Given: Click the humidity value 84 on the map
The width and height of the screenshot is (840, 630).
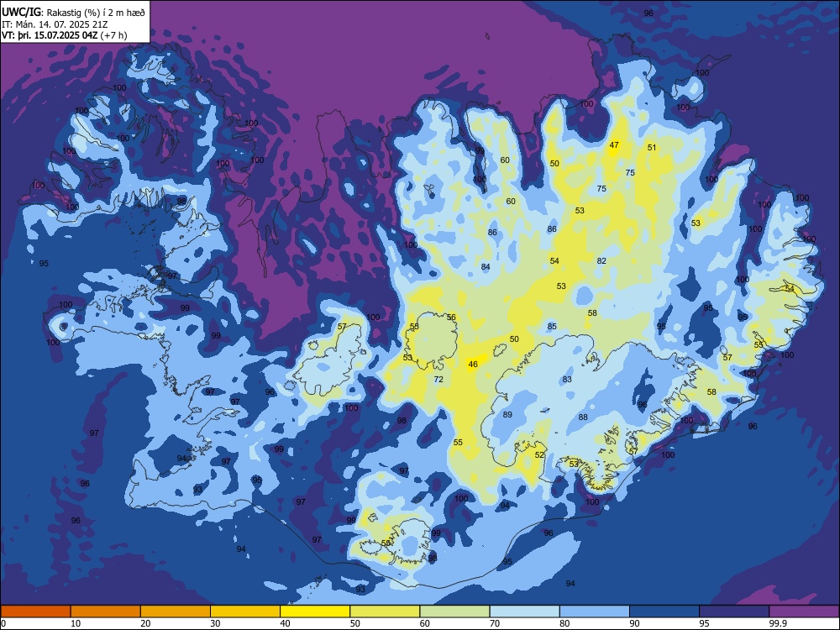Looking at the screenshot, I should click(x=486, y=267).
